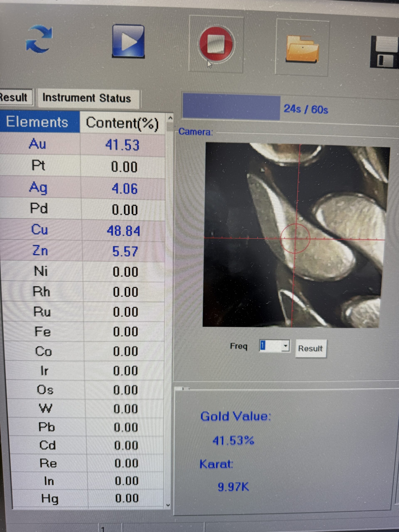This screenshot has height=532, width=399.
Task: Click the Result button next to Freq
Action: 311,349
